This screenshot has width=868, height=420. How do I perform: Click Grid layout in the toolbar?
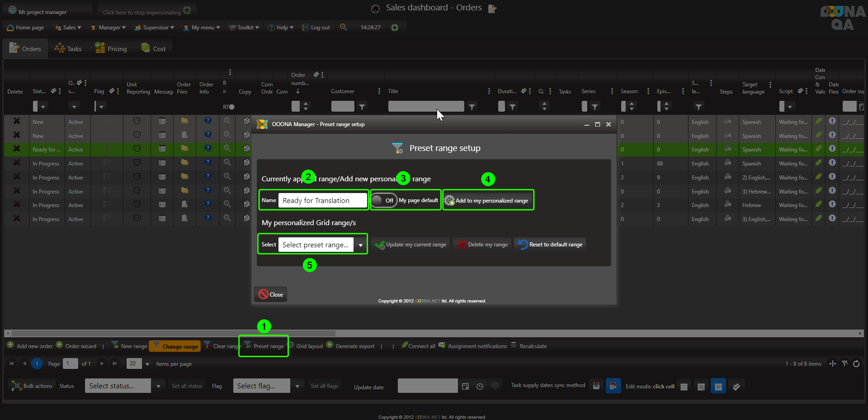pos(306,346)
